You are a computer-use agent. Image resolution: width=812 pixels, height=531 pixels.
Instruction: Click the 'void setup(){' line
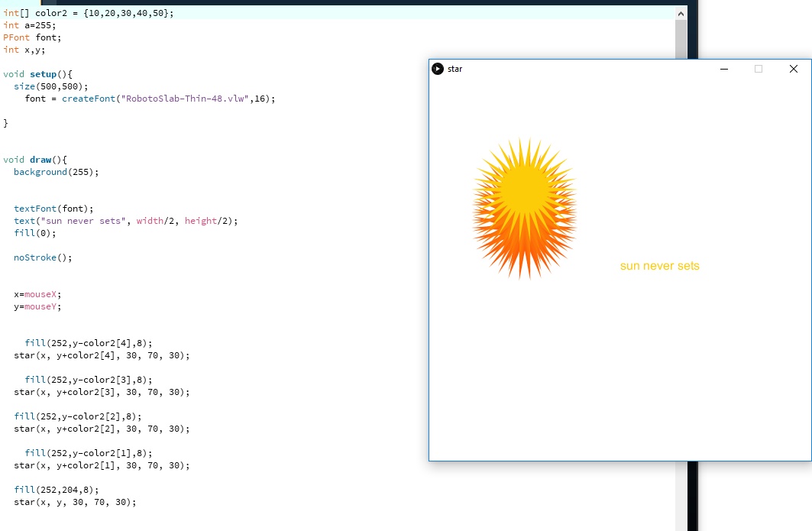tap(37, 74)
